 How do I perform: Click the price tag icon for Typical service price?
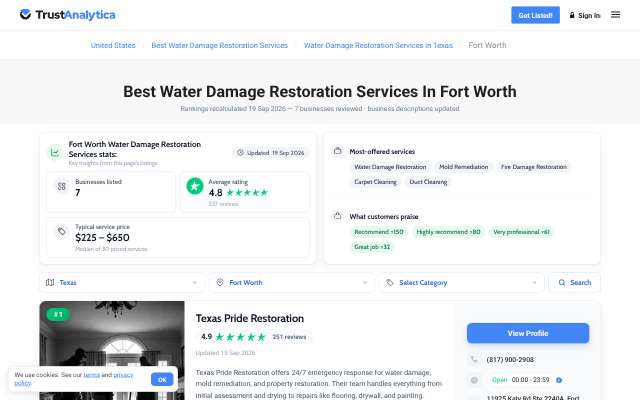(x=61, y=231)
